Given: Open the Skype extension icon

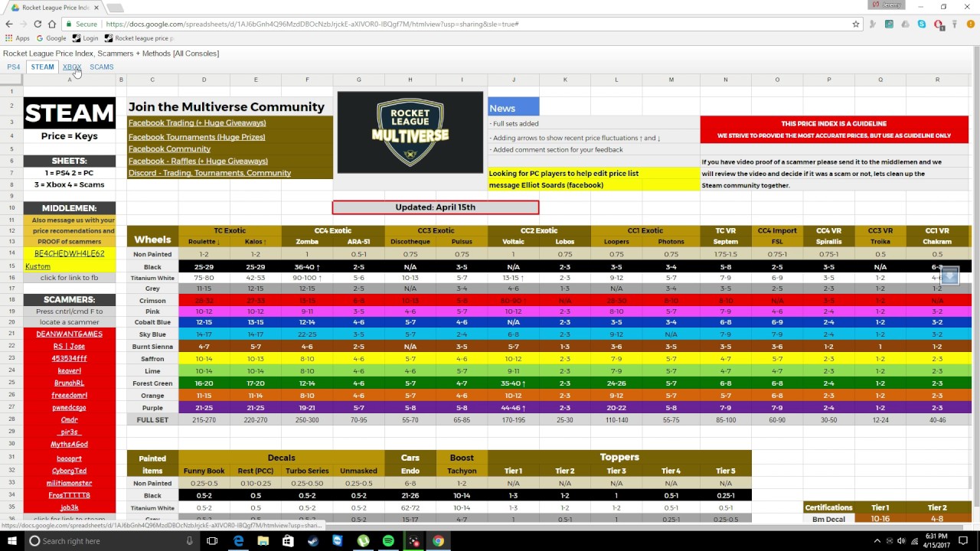Looking at the screenshot, I should (922, 24).
